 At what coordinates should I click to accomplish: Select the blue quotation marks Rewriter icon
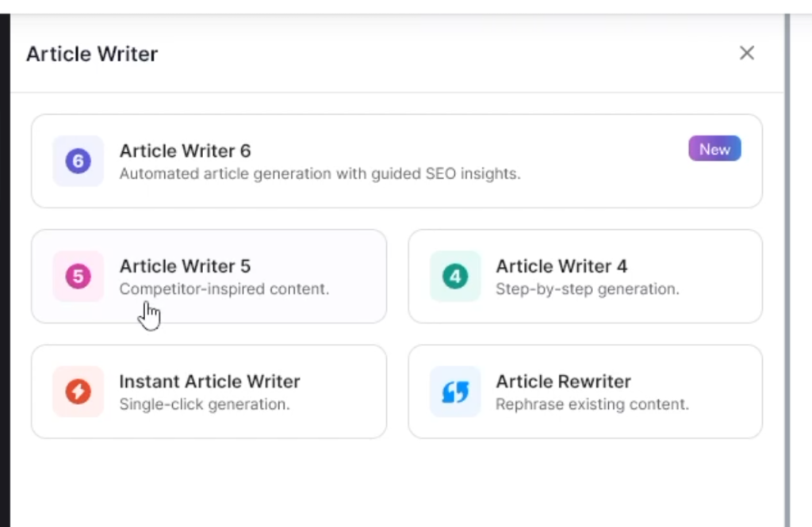click(454, 391)
